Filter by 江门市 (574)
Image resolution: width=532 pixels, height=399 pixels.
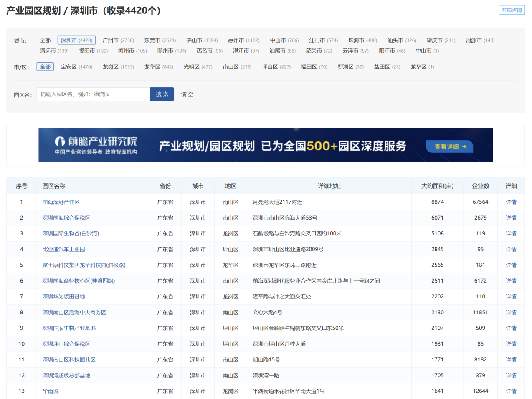323,40
